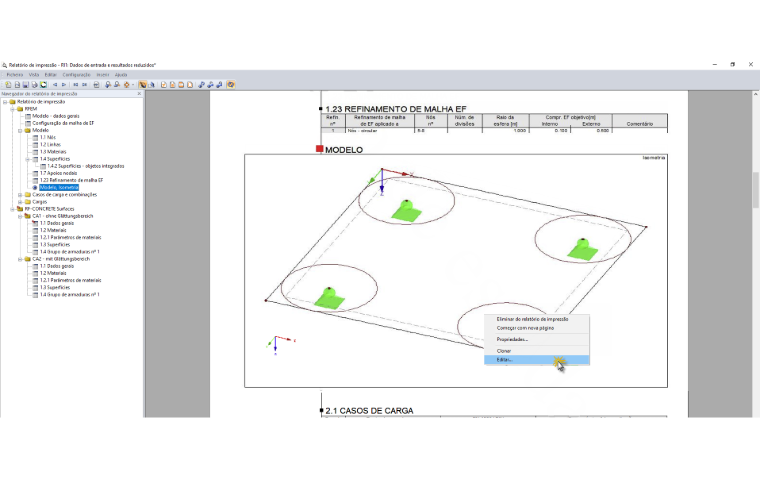The width and height of the screenshot is (760, 477).
Task: Select 1.4 Grupo de armaduras under CA2
Action: 70,295
